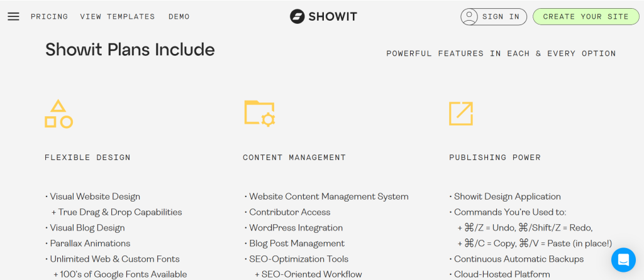The height and width of the screenshot is (280, 644).
Task: Click the Flexible Design shapes icon
Action: [x=58, y=114]
